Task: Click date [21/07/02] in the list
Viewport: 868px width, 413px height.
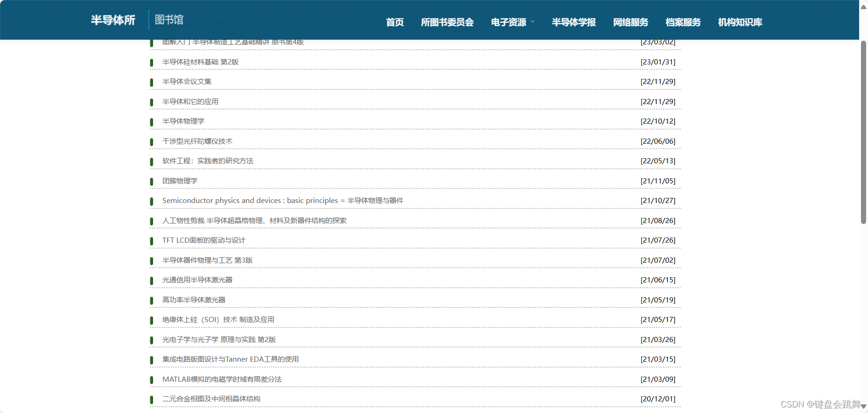Action: (658, 260)
